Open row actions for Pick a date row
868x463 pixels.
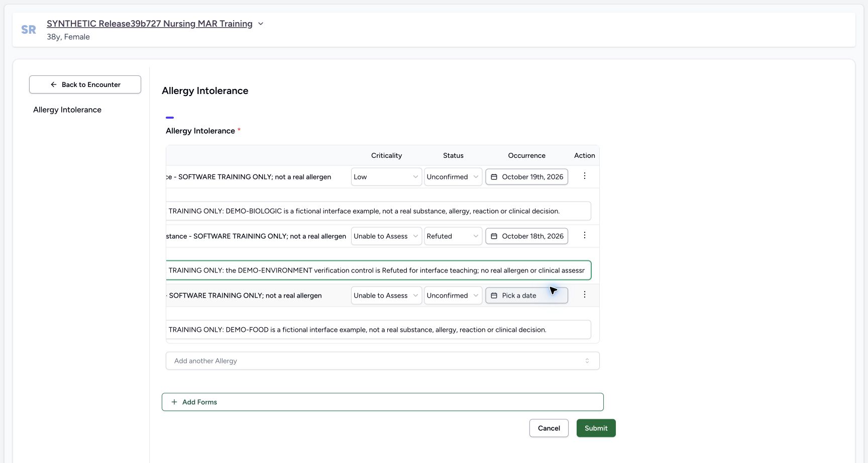coord(584,295)
